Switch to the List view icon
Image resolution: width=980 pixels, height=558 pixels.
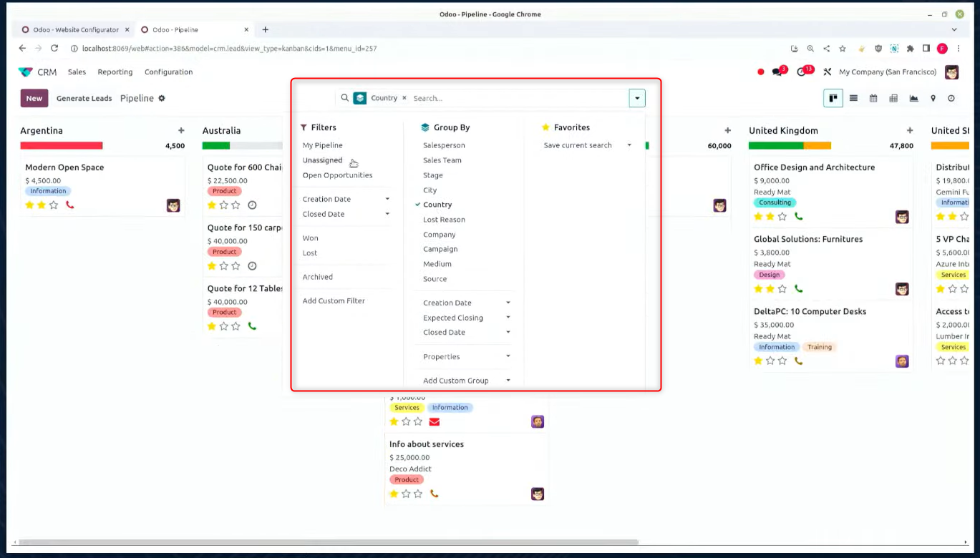(x=853, y=98)
